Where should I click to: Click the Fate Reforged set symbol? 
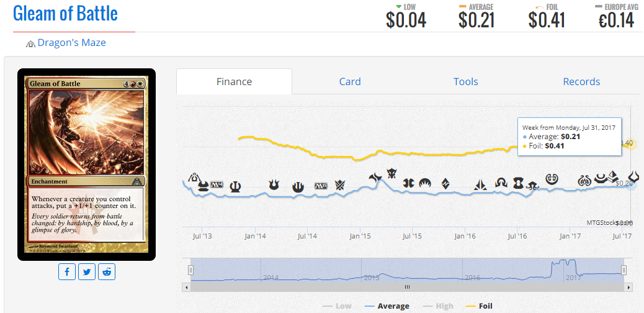(375, 178)
